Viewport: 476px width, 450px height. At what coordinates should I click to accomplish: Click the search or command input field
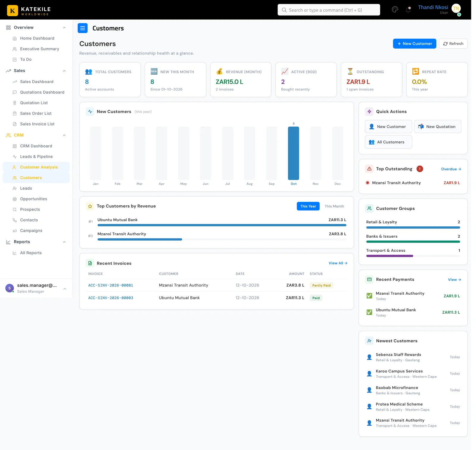tap(329, 10)
